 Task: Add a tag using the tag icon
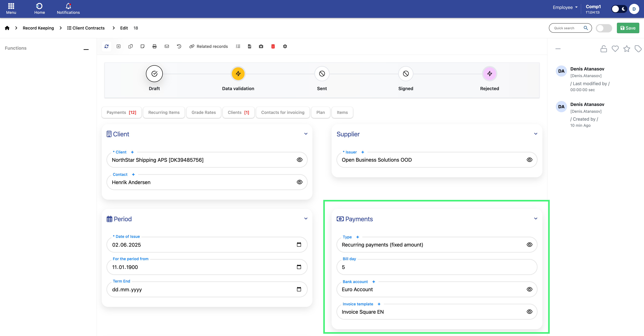(x=638, y=49)
